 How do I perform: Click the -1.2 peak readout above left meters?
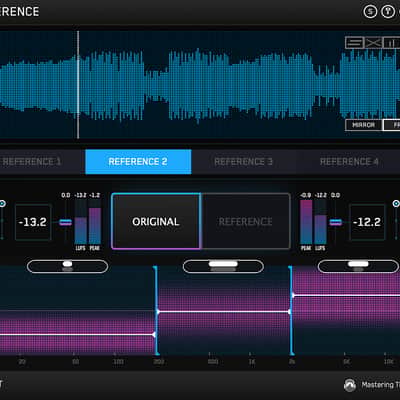tap(95, 195)
